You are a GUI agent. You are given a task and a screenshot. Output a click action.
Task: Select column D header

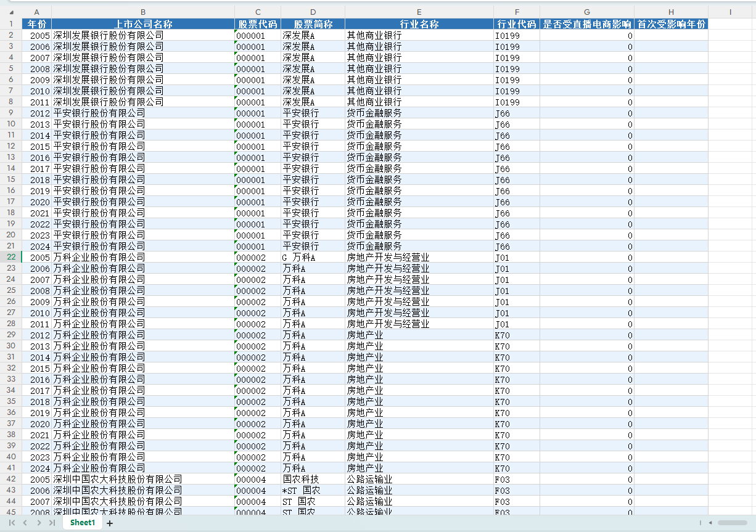click(313, 12)
